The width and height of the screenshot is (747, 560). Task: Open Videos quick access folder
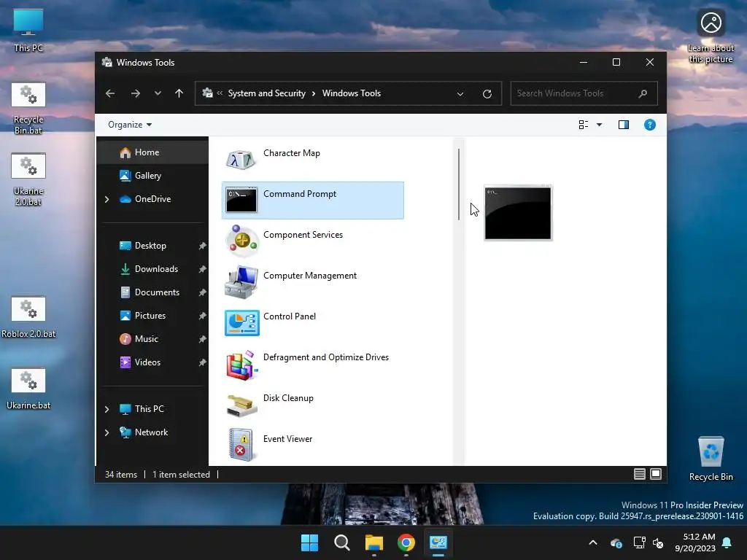152,362
